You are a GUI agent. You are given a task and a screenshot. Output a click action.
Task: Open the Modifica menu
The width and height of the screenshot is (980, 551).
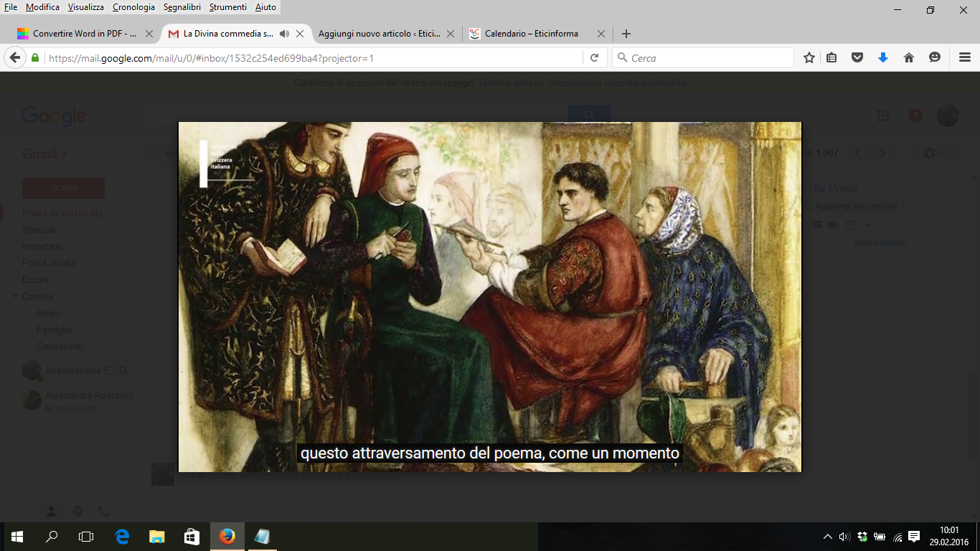(x=43, y=7)
